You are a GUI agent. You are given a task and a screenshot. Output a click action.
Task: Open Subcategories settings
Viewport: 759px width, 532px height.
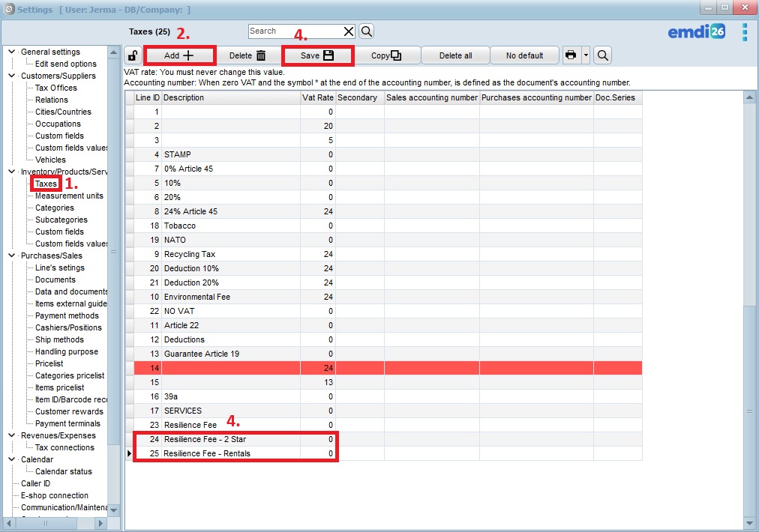coord(61,220)
